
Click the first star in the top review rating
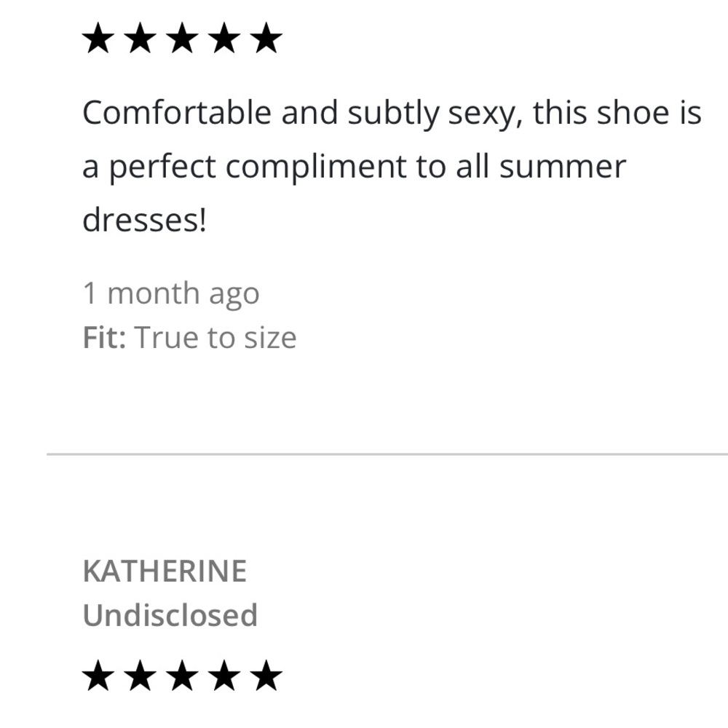(97, 39)
